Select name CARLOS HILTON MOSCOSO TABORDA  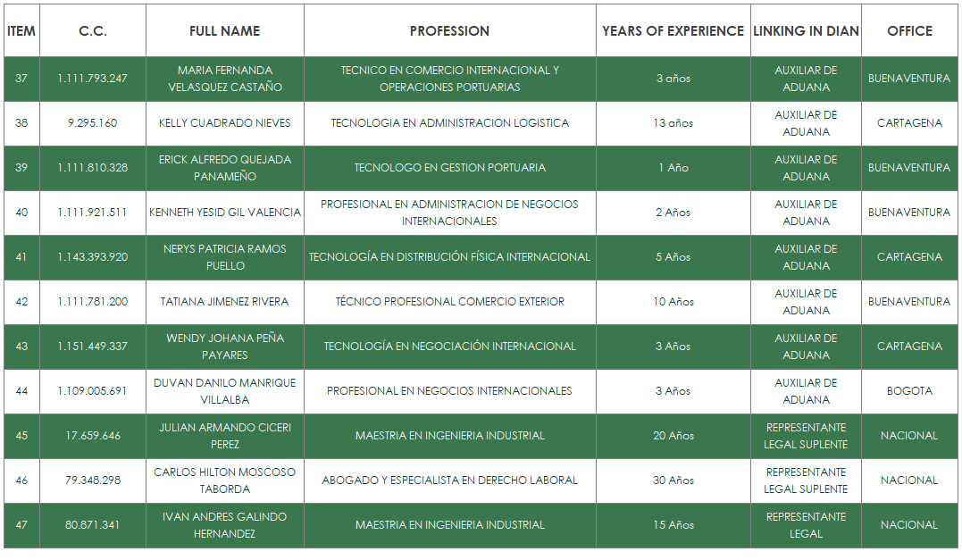click(224, 481)
